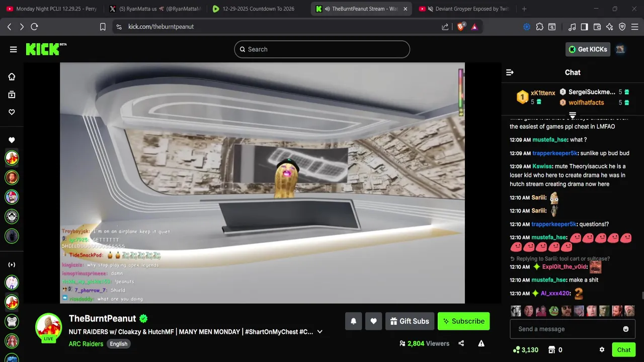Screen dimensions: 644x362
Task: Open the chat shop icon
Action: click(551, 350)
